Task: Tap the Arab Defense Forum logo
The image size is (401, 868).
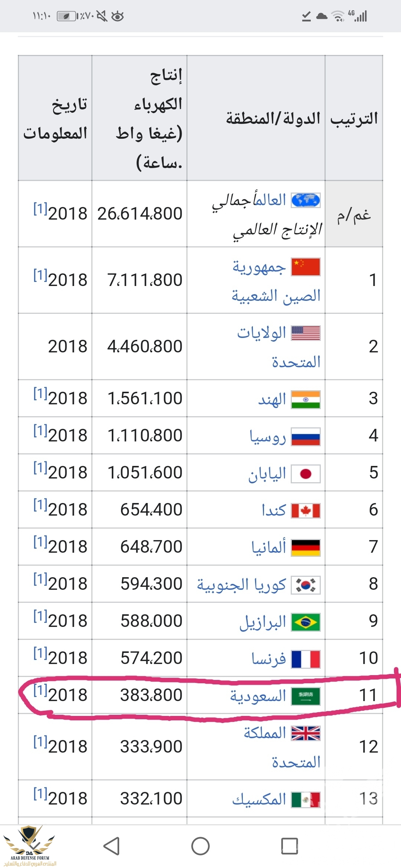Action: (x=30, y=845)
